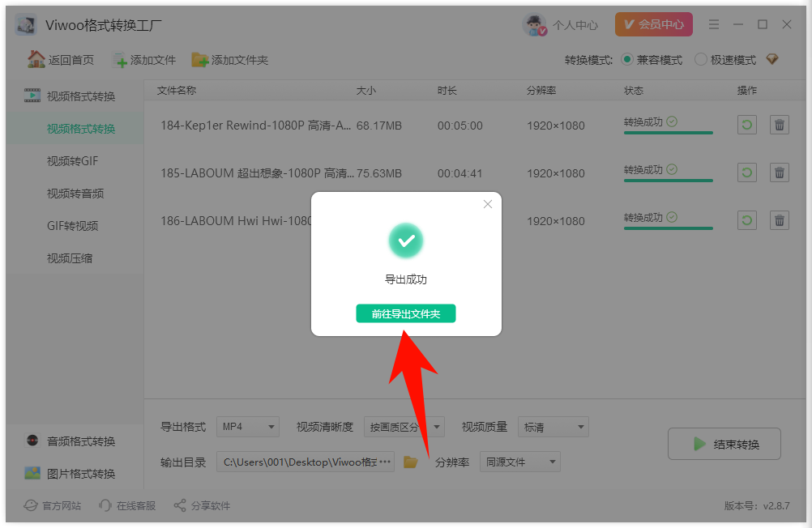812x528 pixels.
Task: Re-convert the 184-Kep1er Rewind file
Action: (746, 125)
